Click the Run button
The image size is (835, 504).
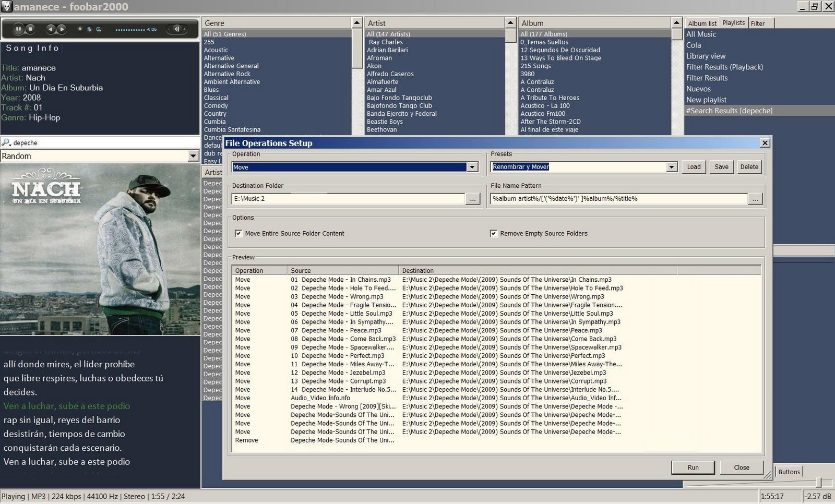pyautogui.click(x=693, y=467)
